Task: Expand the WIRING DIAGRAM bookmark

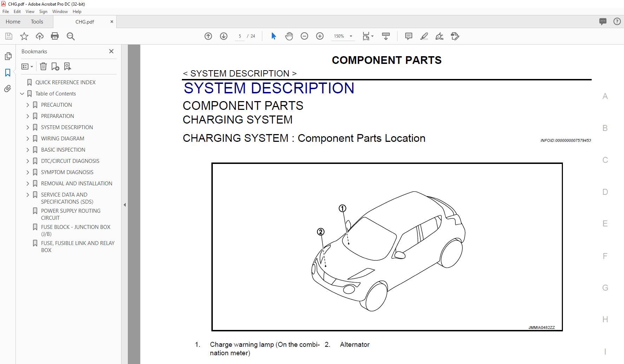Action: (x=28, y=139)
